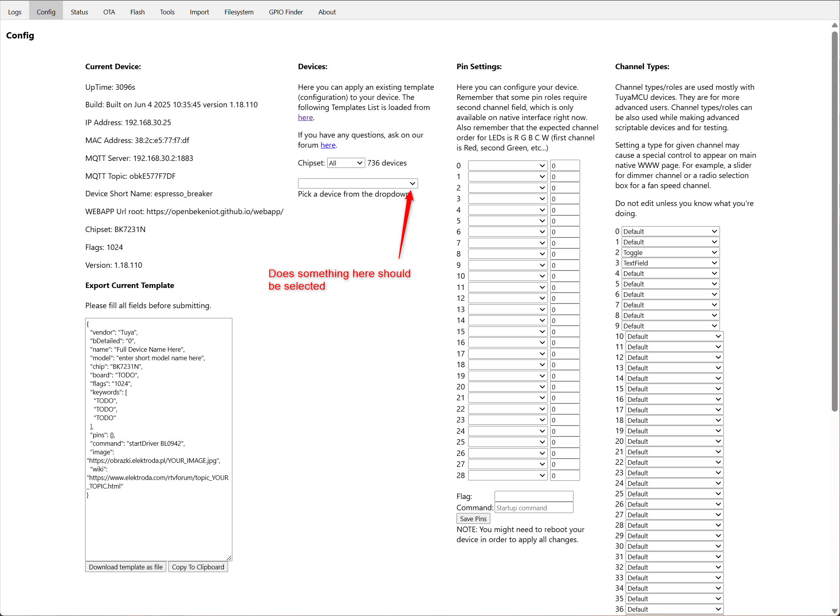
Task: Click Copy To Clipboard button
Action: click(x=198, y=567)
